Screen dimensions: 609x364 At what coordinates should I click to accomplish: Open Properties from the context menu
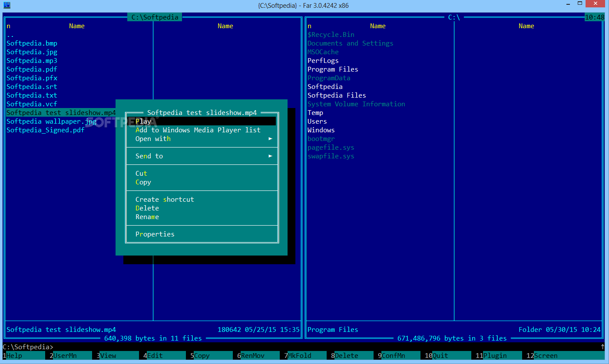155,234
